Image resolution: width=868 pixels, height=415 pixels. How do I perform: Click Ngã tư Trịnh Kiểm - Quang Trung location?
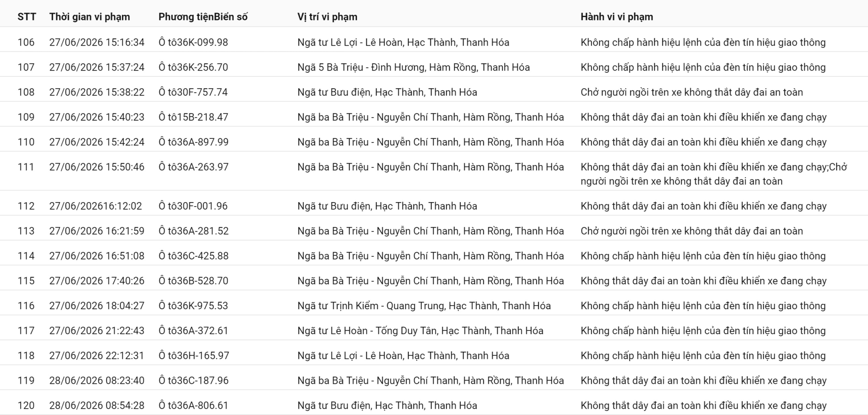coord(424,306)
